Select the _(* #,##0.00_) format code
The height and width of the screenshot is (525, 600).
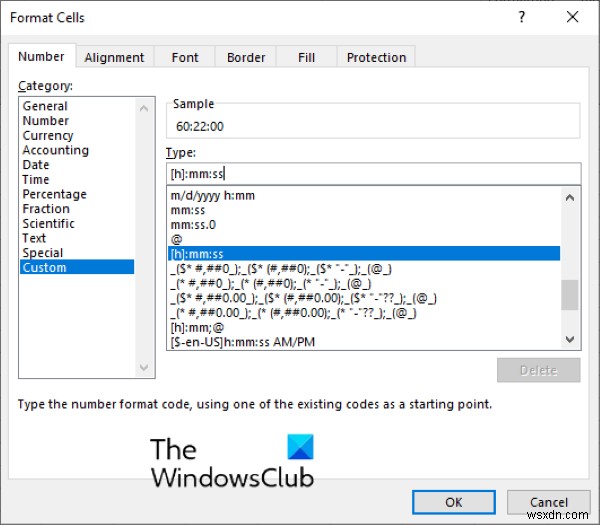point(364,313)
